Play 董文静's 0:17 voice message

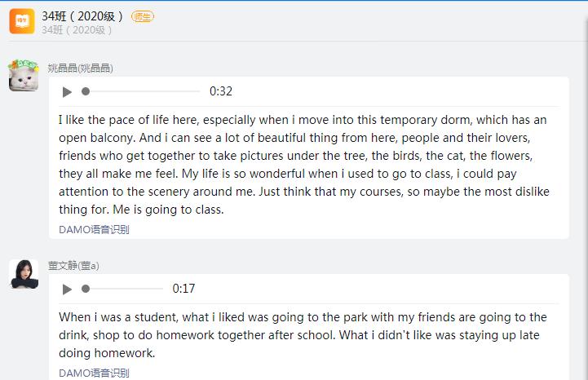pyautogui.click(x=67, y=289)
